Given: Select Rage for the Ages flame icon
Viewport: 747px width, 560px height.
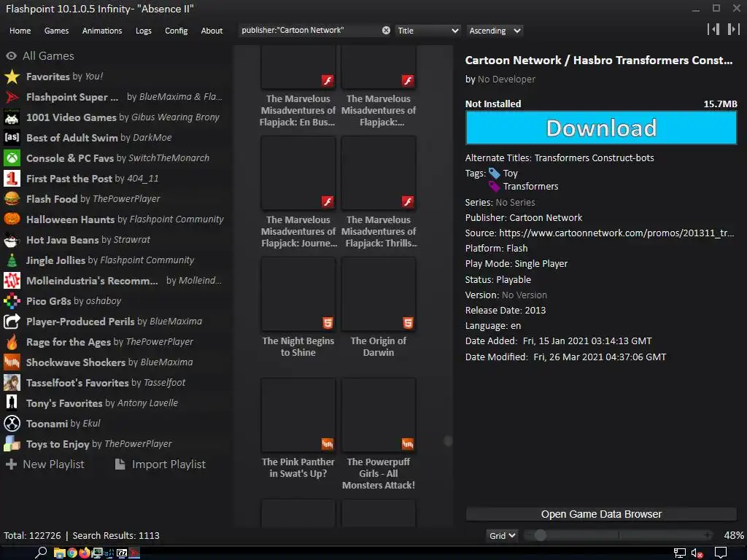Looking at the screenshot, I should pyautogui.click(x=12, y=343).
